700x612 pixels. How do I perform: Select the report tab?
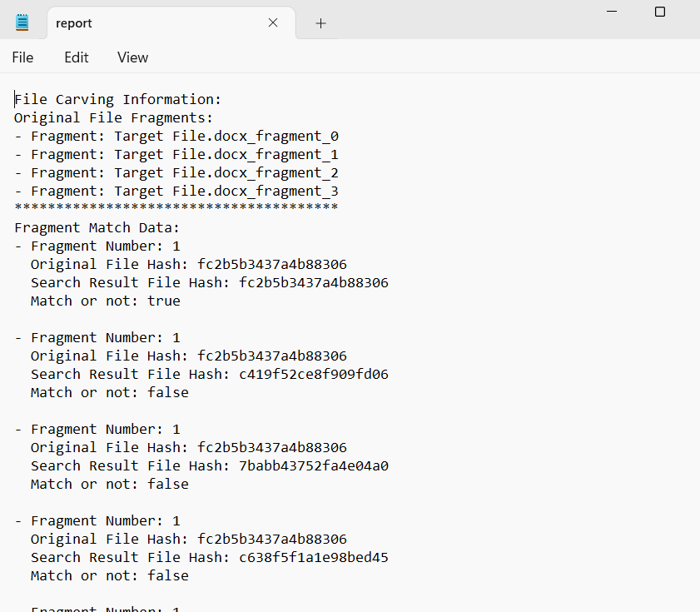point(150,23)
